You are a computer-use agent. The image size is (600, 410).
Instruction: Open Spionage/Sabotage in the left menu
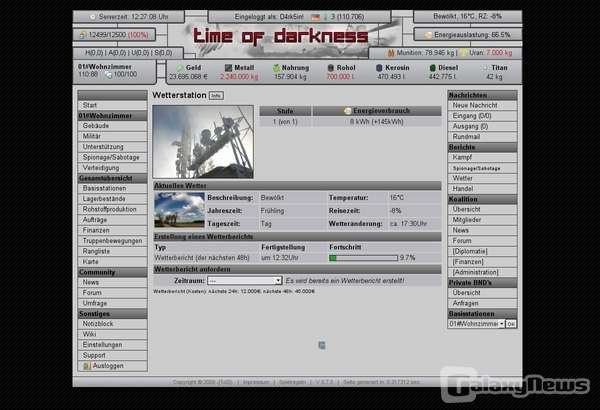[112, 157]
